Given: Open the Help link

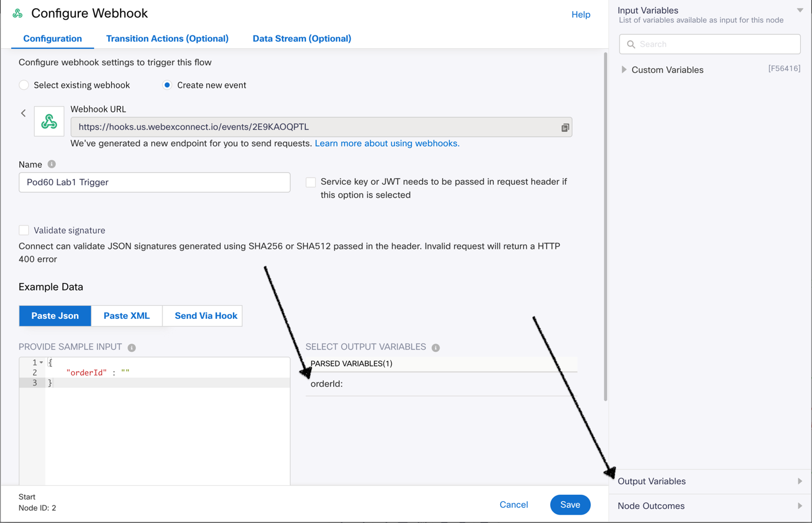Looking at the screenshot, I should click(x=581, y=15).
